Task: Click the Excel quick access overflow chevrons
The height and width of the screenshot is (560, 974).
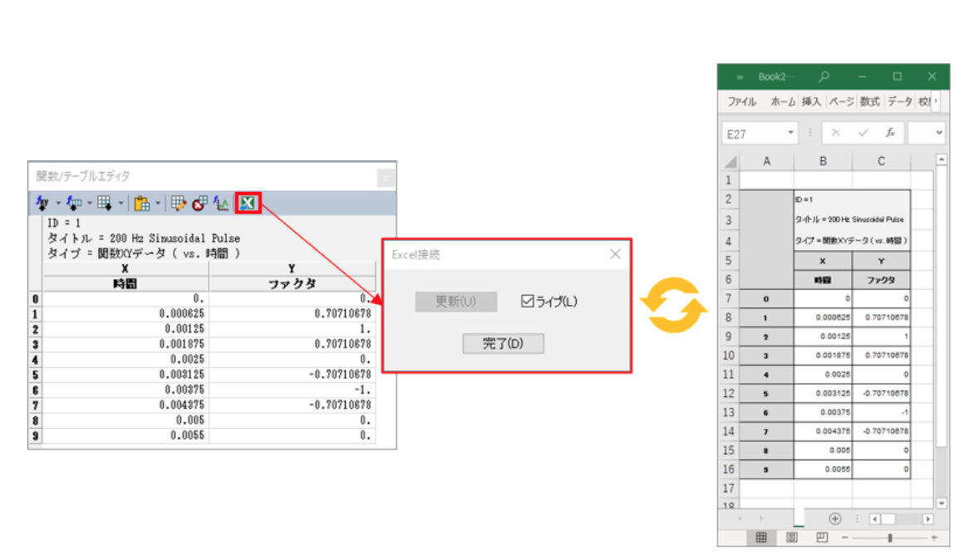Action: 740,77
